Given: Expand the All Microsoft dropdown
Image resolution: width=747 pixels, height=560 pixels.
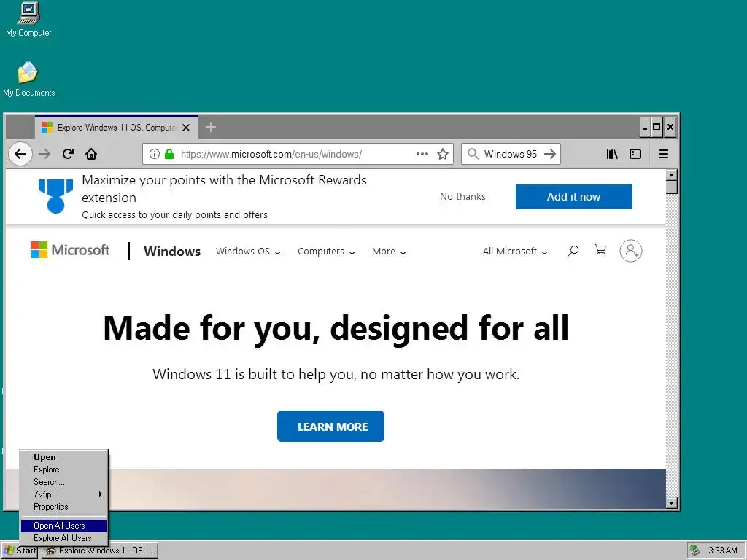Looking at the screenshot, I should [516, 252].
